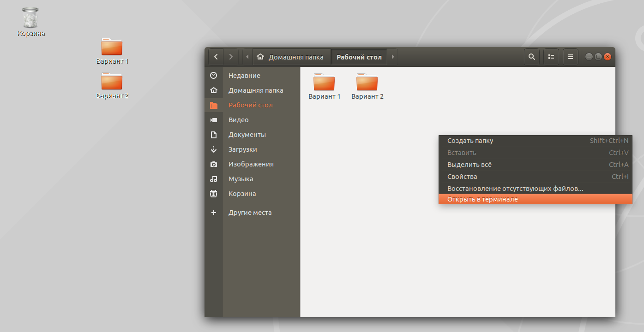Click the home icon in path bar
644x332 pixels.
click(260, 57)
